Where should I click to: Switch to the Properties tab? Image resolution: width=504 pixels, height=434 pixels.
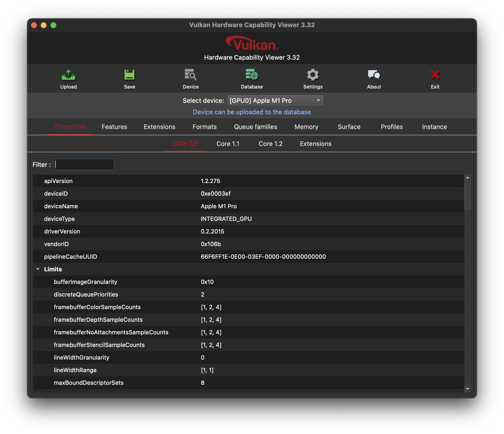[70, 126]
